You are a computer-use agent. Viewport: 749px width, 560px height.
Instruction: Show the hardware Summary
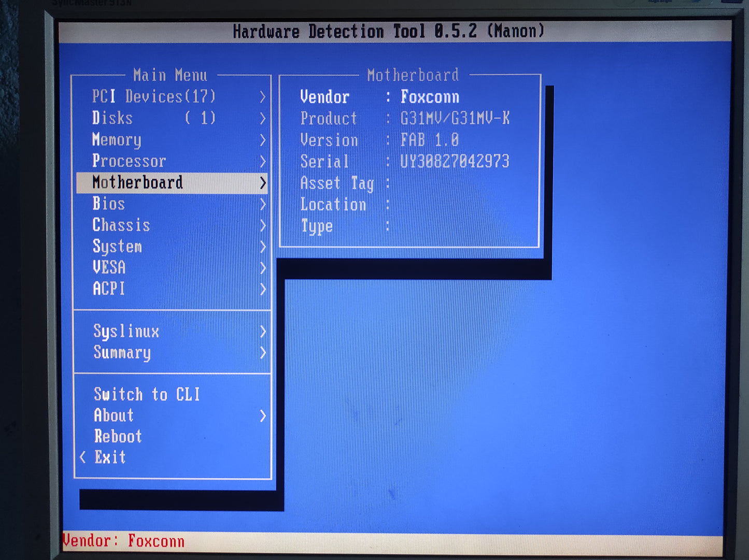pyautogui.click(x=122, y=353)
